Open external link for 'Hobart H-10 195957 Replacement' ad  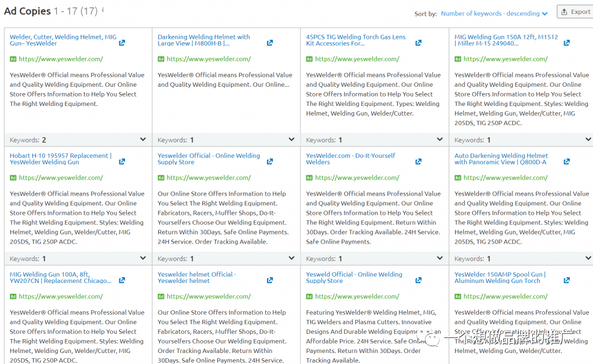pyautogui.click(x=122, y=161)
